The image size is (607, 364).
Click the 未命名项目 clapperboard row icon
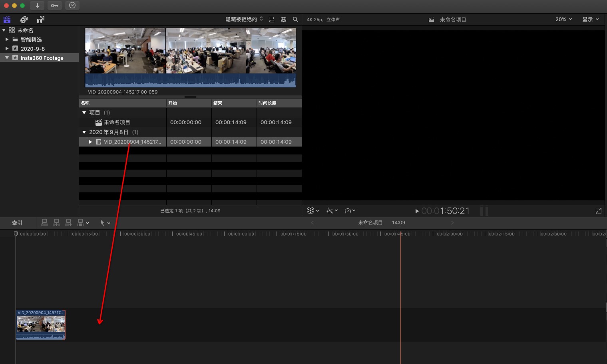pyautogui.click(x=99, y=122)
